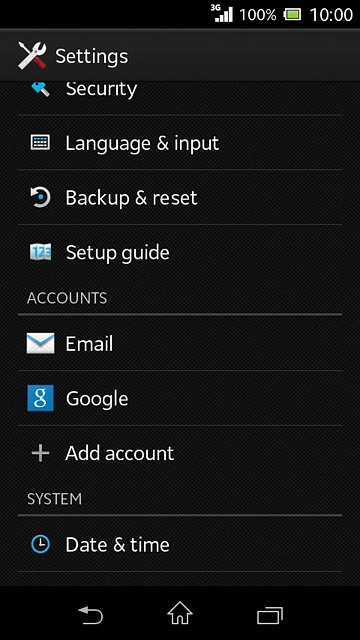Viewport: 360px width, 640px height.
Task: Tap the Back navigation button
Action: [x=90, y=615]
